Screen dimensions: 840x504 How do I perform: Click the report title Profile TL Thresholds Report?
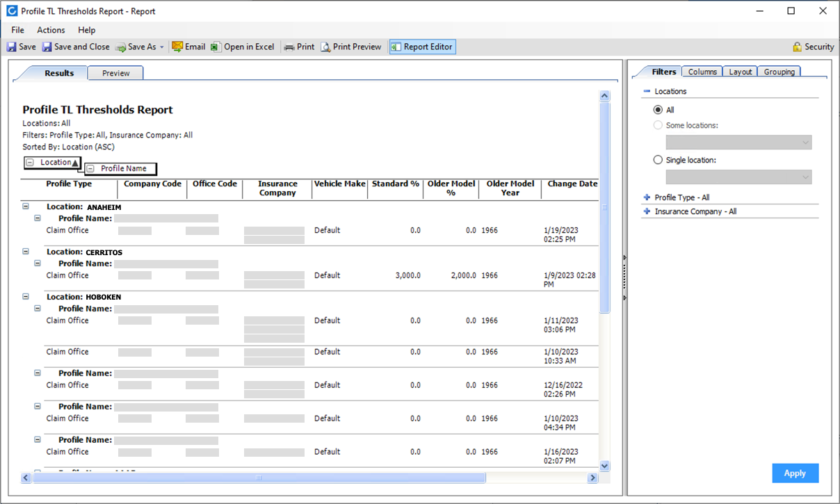pos(97,110)
